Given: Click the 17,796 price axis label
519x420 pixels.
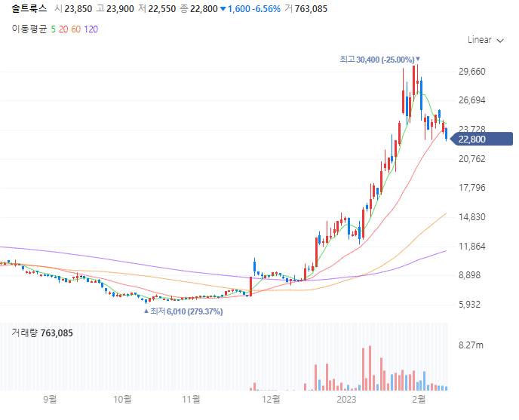Looking at the screenshot, I should click(472, 188).
